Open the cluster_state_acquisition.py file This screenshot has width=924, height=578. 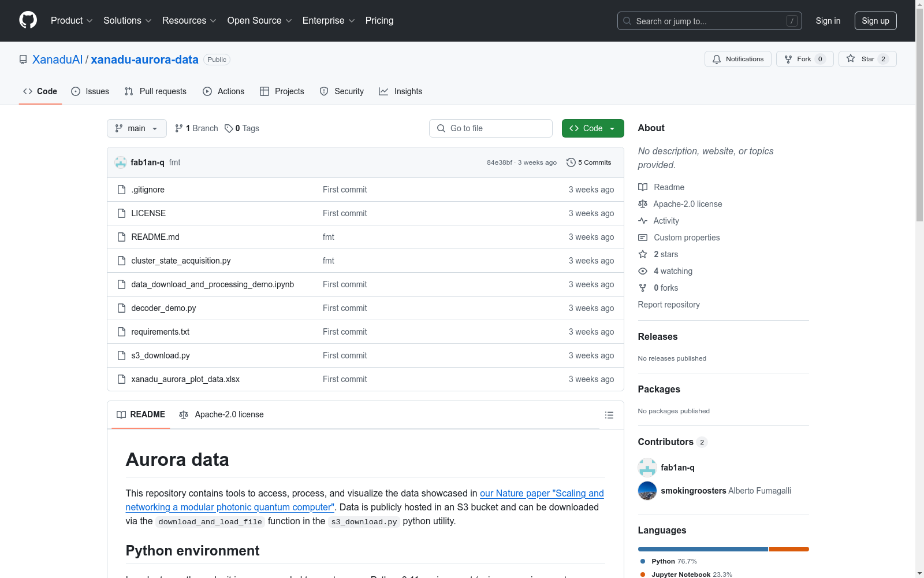coord(181,261)
